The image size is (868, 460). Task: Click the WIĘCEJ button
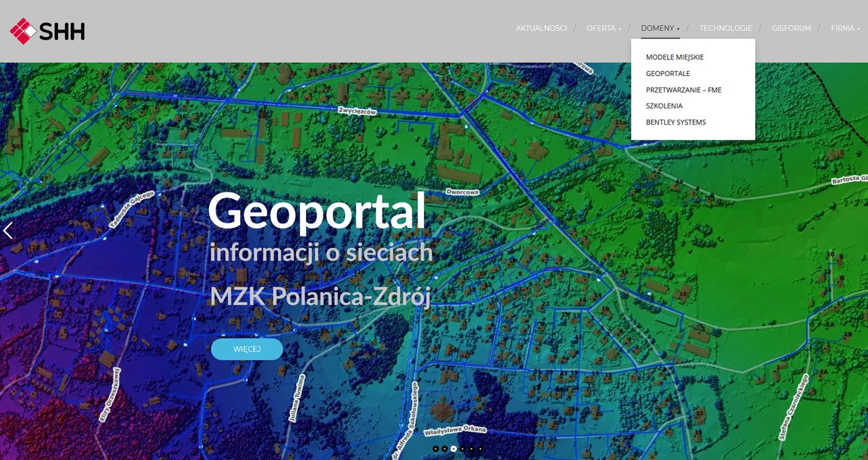click(247, 349)
